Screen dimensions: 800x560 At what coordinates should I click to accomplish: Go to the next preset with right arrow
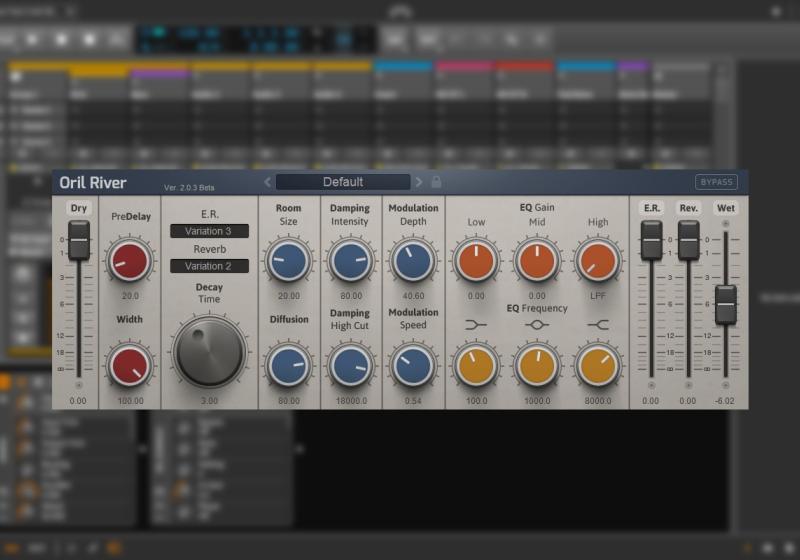tap(419, 182)
